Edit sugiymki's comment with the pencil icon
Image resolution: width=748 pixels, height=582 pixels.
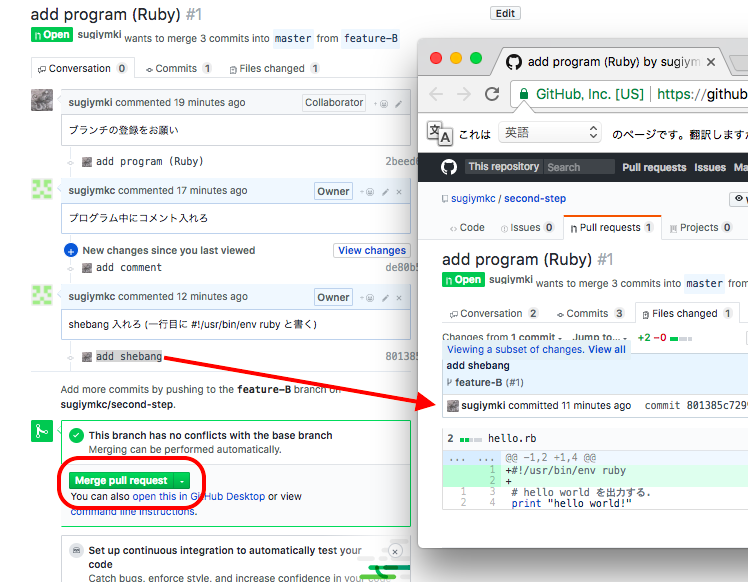point(399,103)
